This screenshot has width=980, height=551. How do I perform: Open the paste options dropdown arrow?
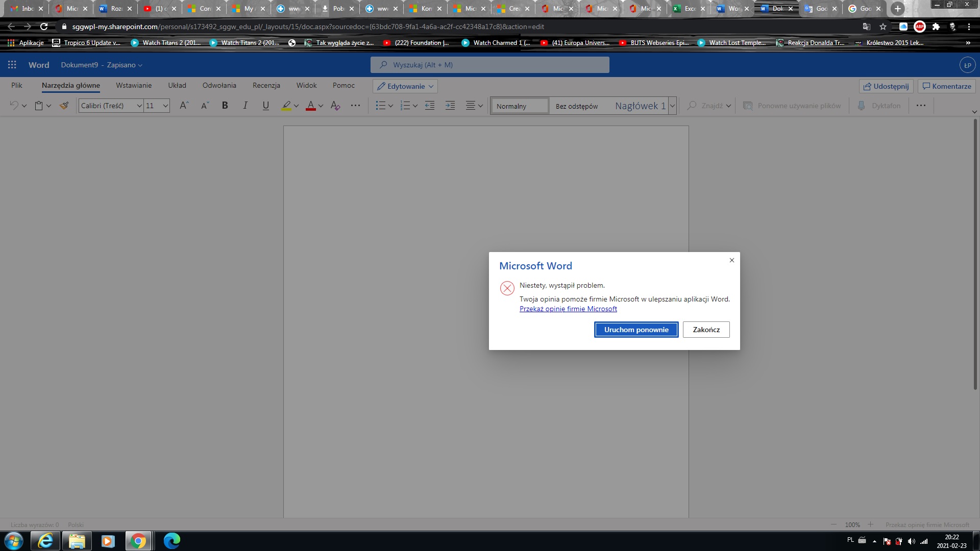point(48,106)
